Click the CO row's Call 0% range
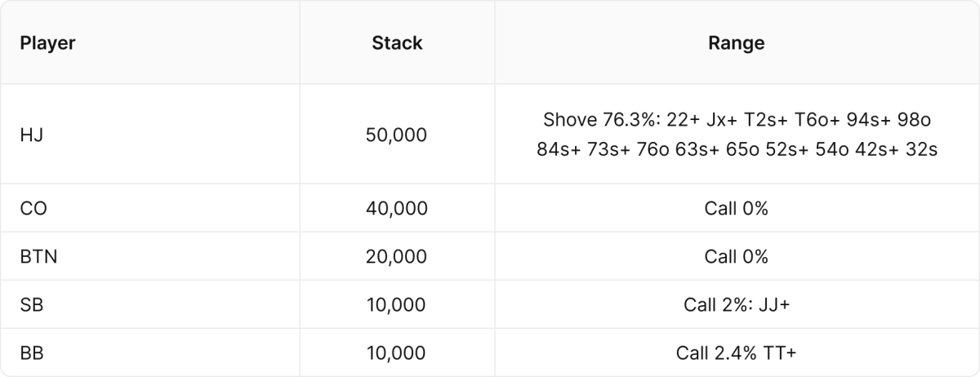980x377 pixels. (x=737, y=208)
